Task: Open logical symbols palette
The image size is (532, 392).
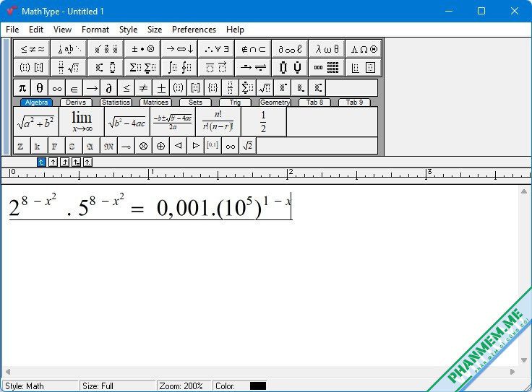Action: [x=216, y=49]
